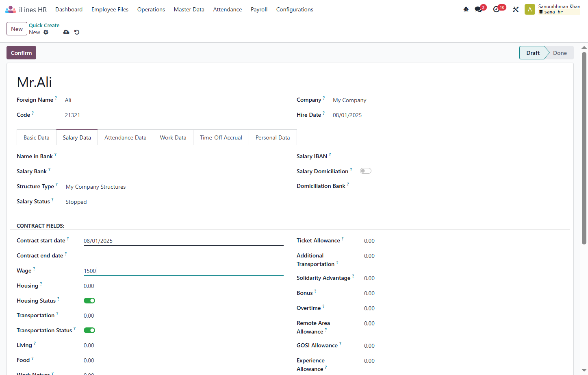Image resolution: width=588 pixels, height=375 pixels.
Task: Discard changes with the undo arrow icon
Action: tap(77, 32)
